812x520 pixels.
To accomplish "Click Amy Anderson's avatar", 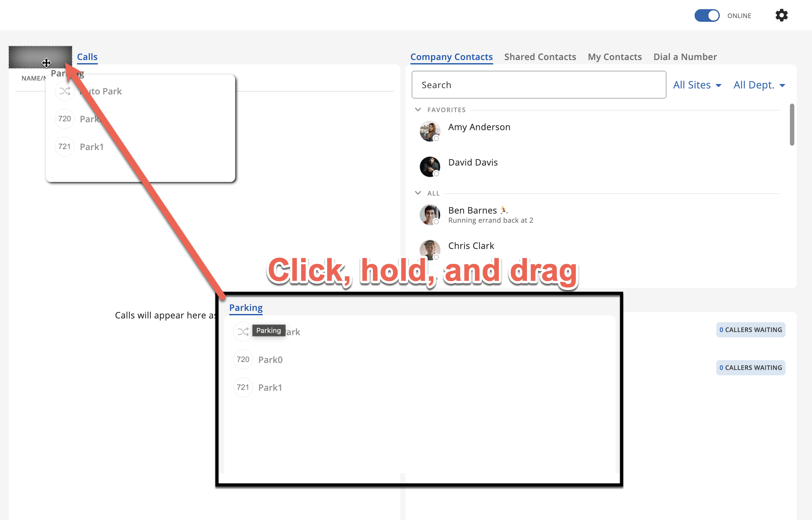I will click(x=429, y=131).
